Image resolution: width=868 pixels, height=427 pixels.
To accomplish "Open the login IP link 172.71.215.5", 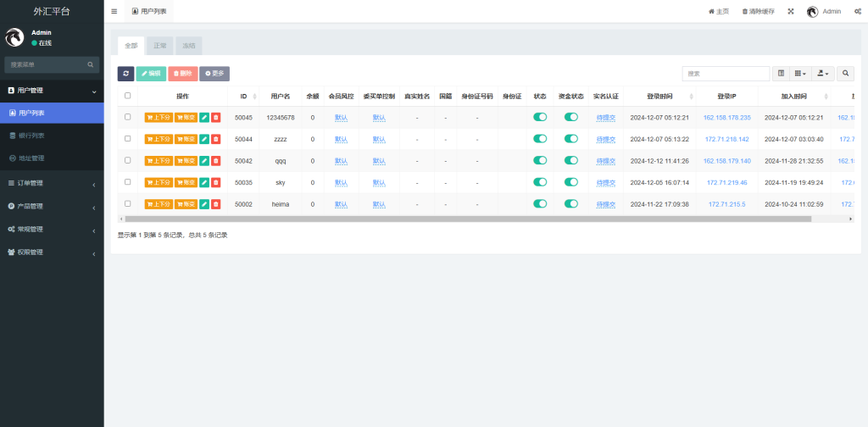I will pyautogui.click(x=726, y=204).
